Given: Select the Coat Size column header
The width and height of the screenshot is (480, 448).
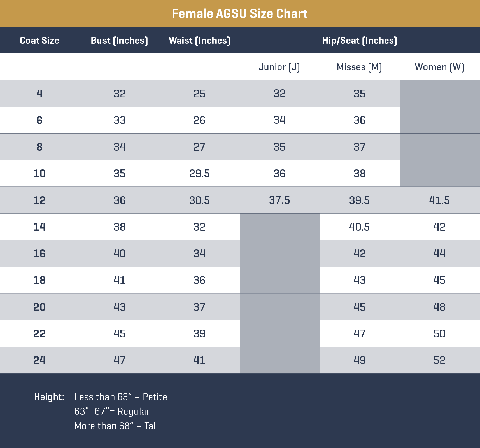Looking at the screenshot, I should pos(39,40).
